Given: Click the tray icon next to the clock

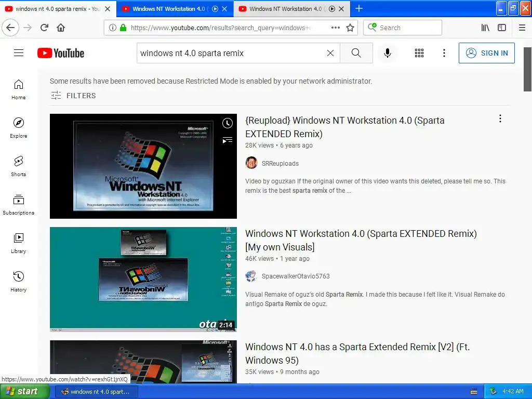Looking at the screenshot, I should point(493,392).
